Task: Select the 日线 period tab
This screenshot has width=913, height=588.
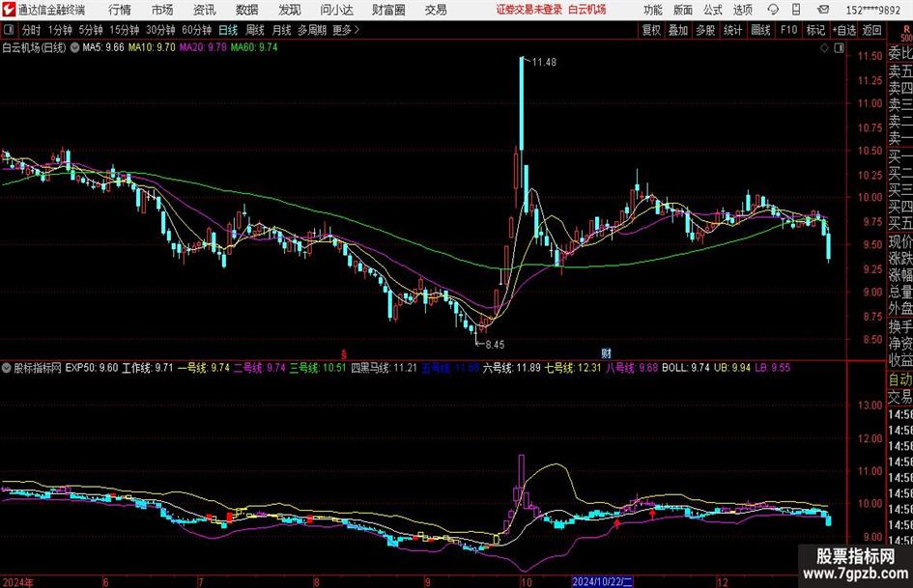Action: 228,30
